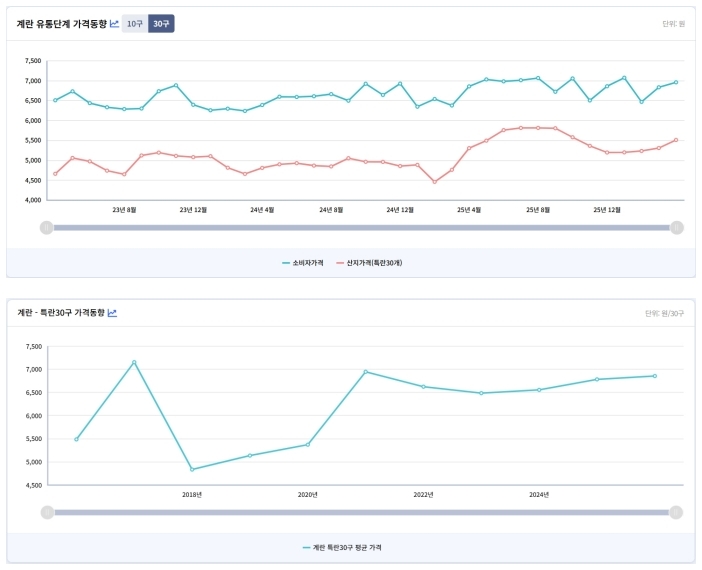
Task: Click the first peak point in bottom chart
Action: coord(134,362)
